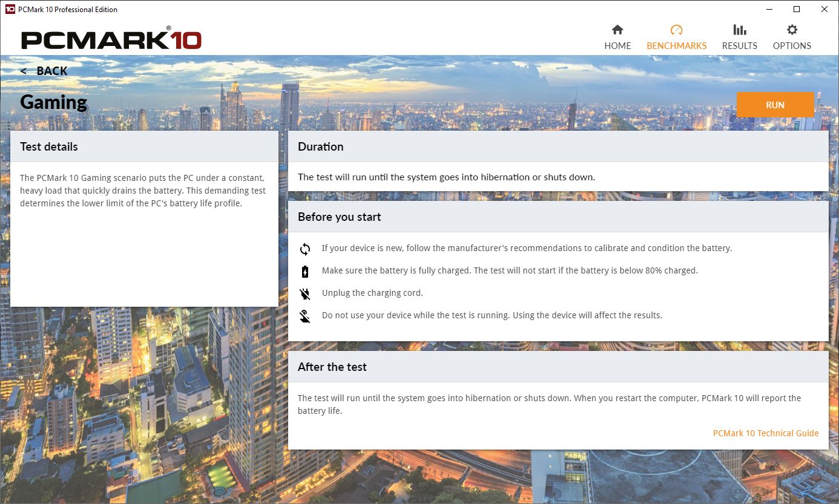The height and width of the screenshot is (504, 839).
Task: Click the Options gear icon
Action: coord(792,30)
